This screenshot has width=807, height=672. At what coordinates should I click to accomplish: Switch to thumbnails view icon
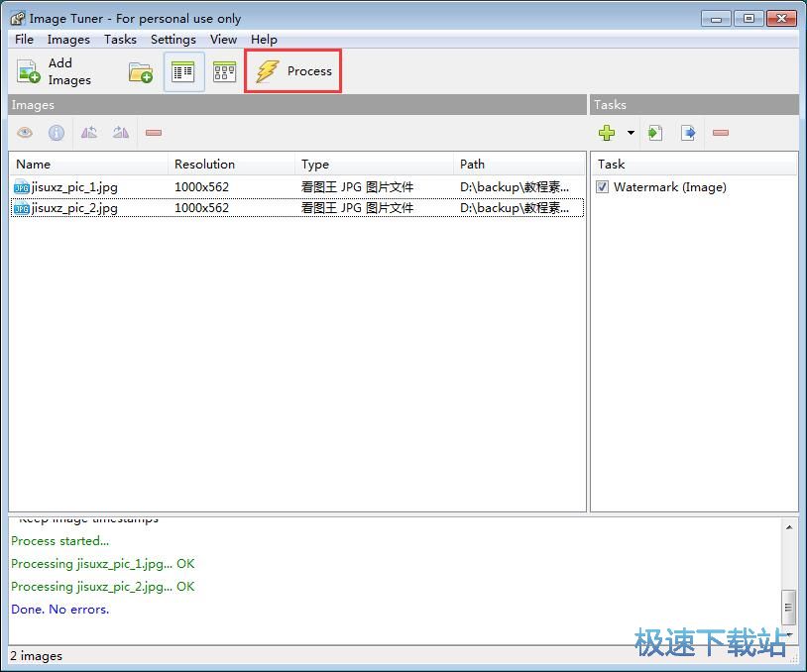224,72
